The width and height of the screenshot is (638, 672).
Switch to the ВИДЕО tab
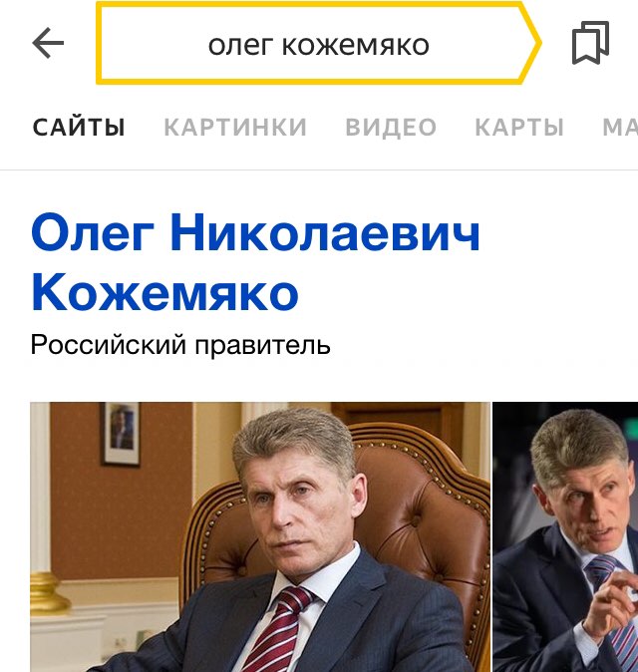391,128
